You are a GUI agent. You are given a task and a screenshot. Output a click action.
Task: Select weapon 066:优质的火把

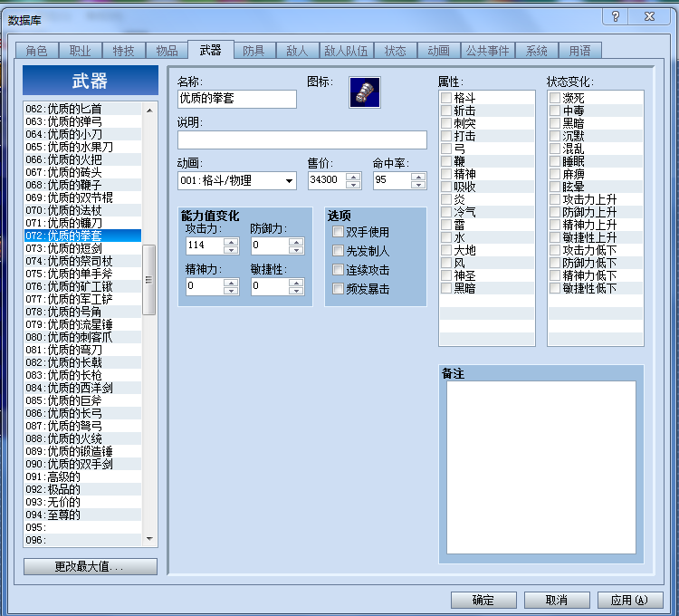(x=82, y=159)
